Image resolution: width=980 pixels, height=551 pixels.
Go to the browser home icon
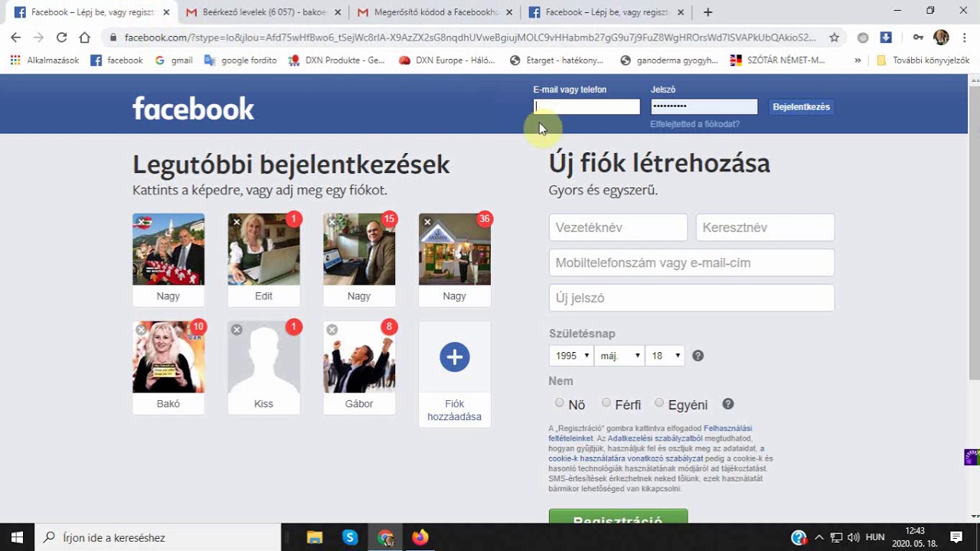point(84,37)
